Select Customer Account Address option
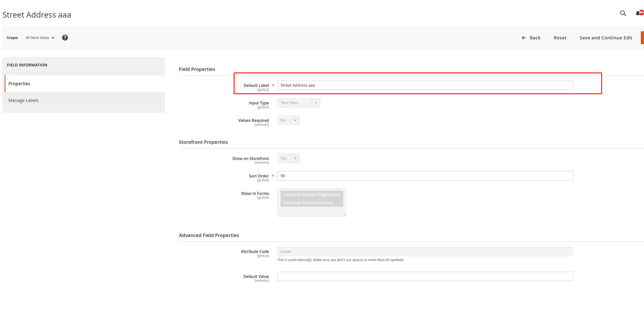This screenshot has width=644, height=310. pyautogui.click(x=308, y=203)
